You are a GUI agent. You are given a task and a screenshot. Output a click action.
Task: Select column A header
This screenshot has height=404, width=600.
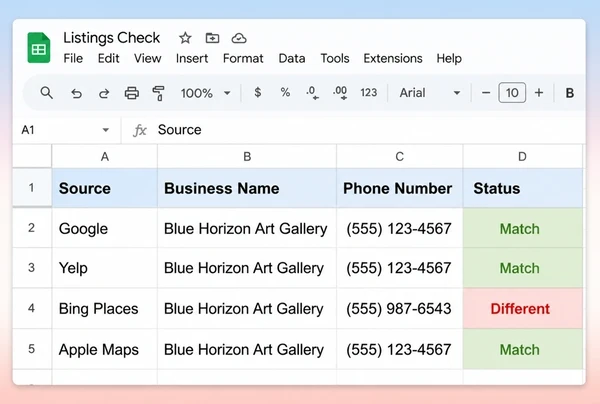(x=104, y=156)
